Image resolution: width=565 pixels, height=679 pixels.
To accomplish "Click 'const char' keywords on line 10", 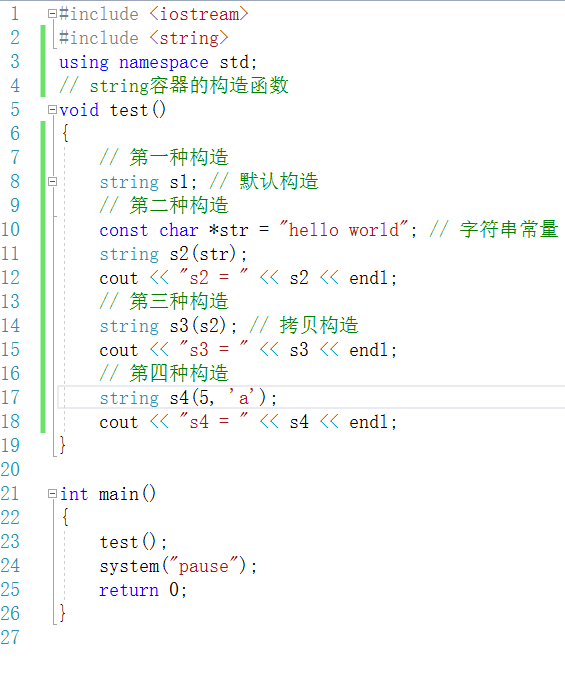I will pos(149,230).
